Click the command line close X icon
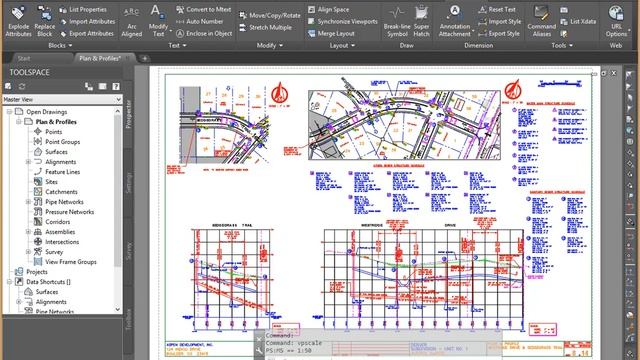Image resolution: width=640 pixels, height=360 pixels. tap(259, 339)
